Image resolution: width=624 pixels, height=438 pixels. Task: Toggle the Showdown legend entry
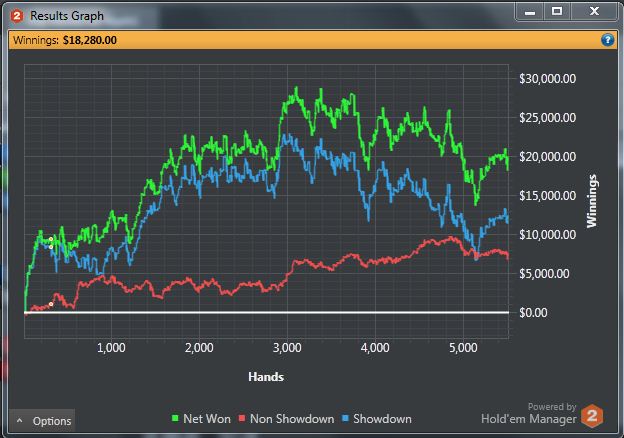377,419
